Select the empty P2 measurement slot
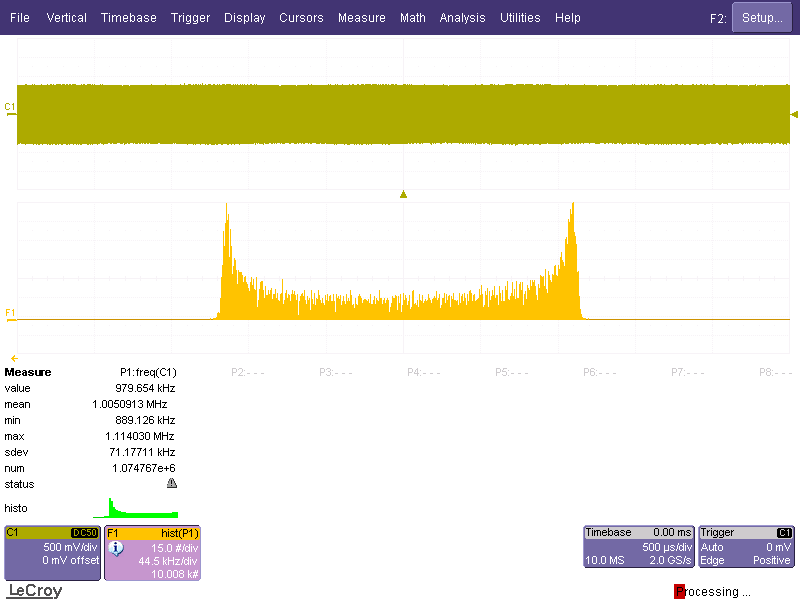800x600 pixels. (x=247, y=372)
